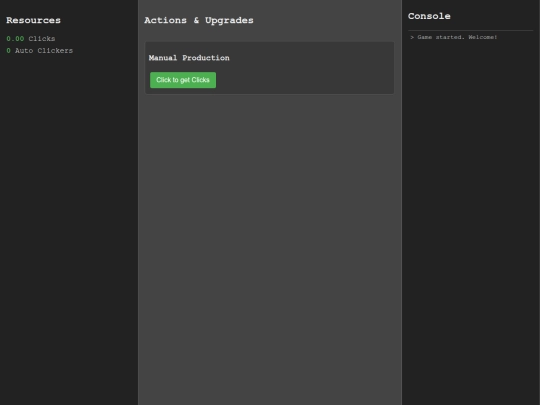Click the "Manual Production" section title

point(189,58)
